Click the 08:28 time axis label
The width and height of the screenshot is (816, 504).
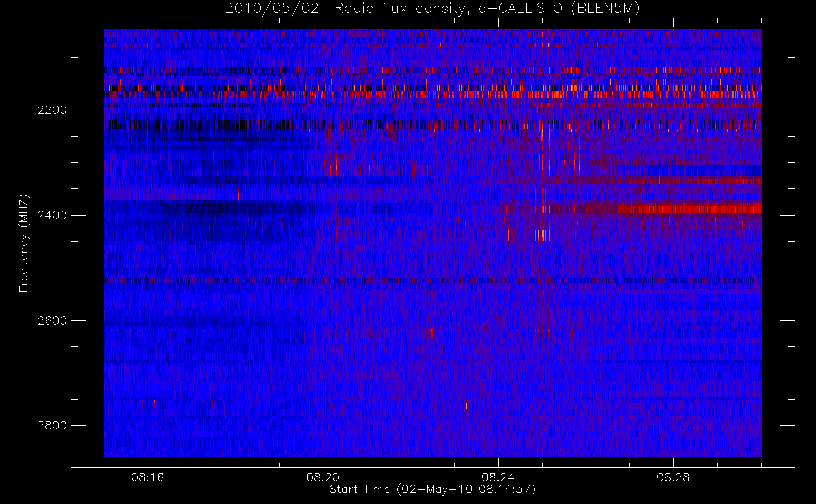click(x=673, y=477)
